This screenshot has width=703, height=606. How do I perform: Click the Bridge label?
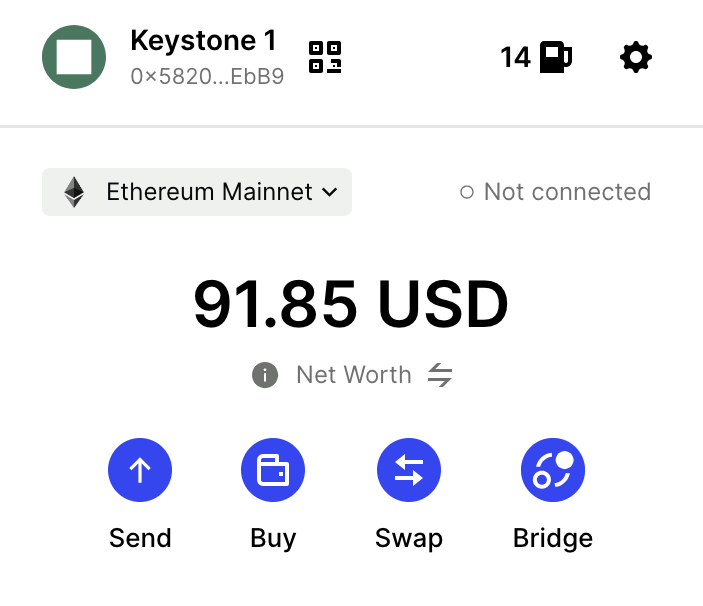[x=552, y=538]
